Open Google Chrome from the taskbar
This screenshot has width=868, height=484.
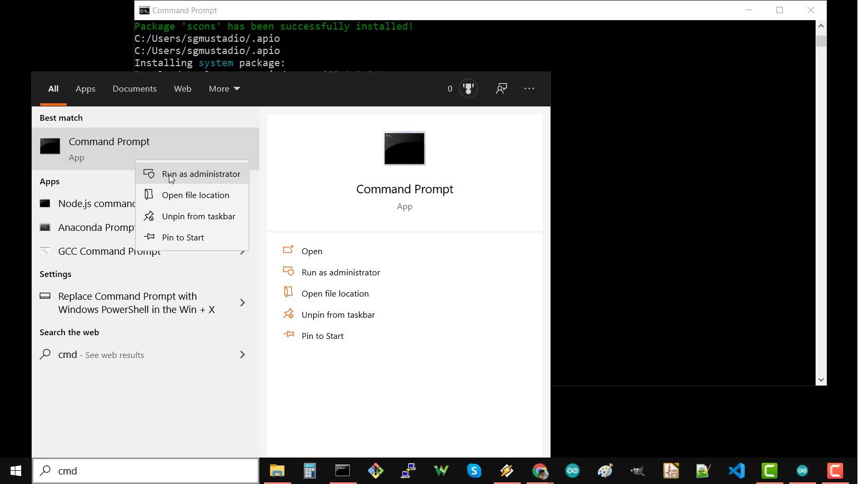pyautogui.click(x=540, y=471)
